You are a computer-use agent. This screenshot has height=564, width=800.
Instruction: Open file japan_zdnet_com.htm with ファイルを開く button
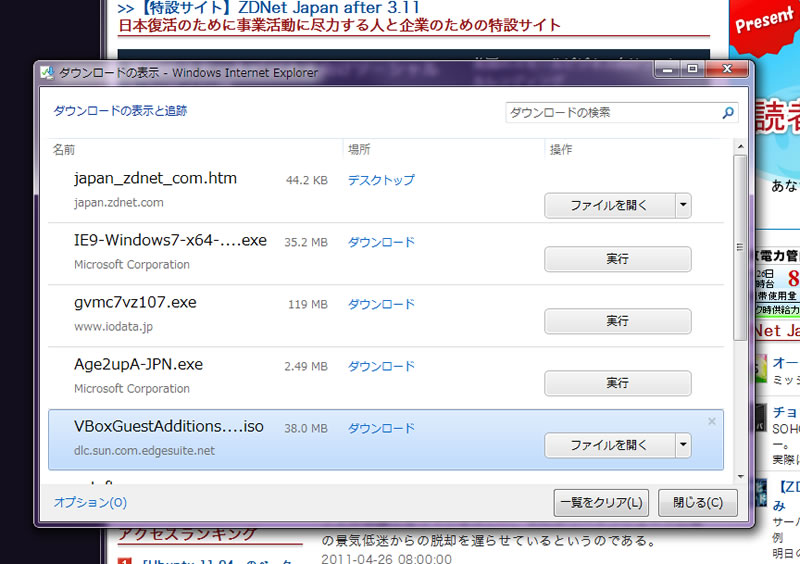coord(610,206)
